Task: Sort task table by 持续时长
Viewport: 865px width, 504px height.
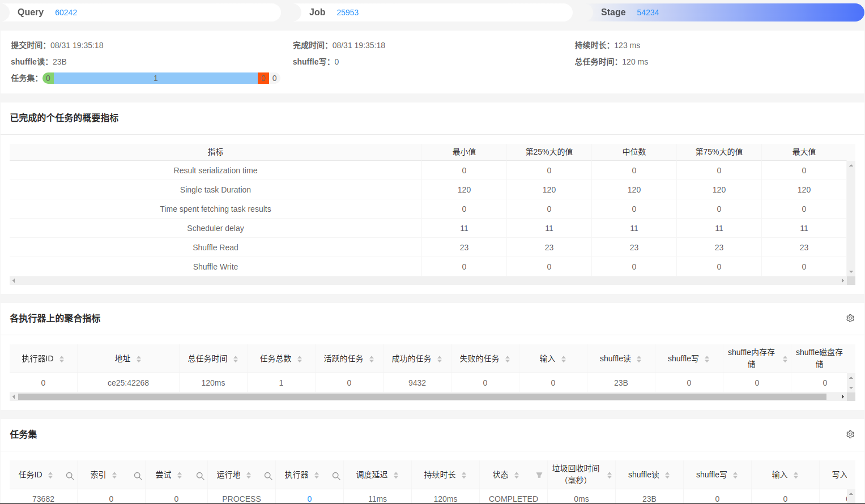Action: coord(464,475)
